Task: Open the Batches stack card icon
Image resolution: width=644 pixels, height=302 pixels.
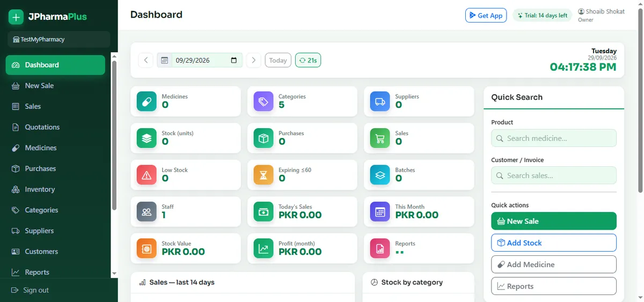Action: point(380,175)
